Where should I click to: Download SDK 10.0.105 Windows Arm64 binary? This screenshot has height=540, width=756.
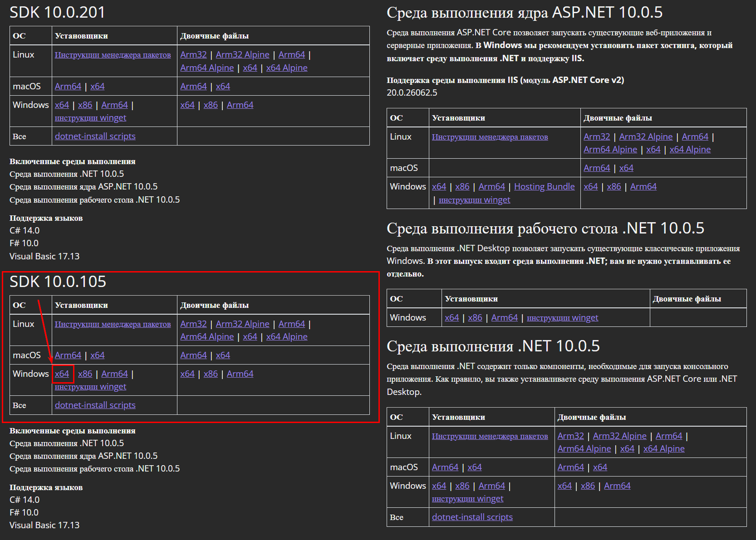coord(240,374)
